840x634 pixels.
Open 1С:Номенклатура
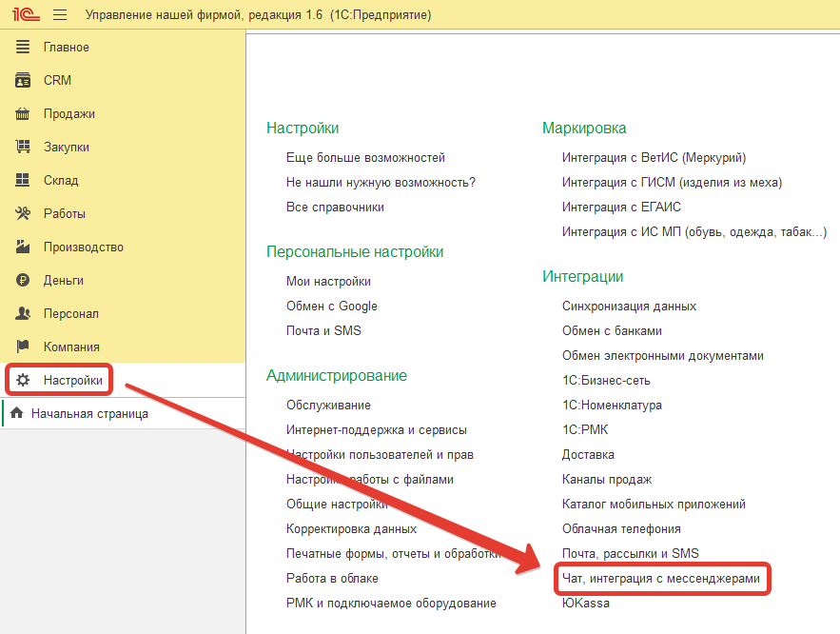(612, 406)
